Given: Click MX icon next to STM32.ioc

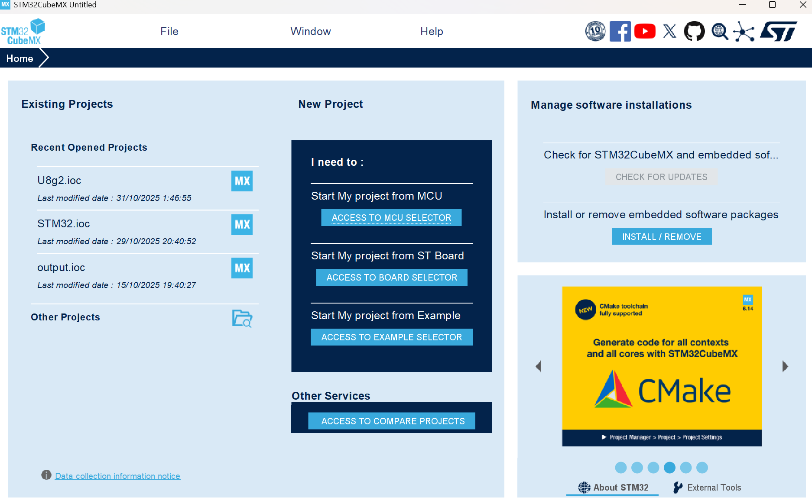Looking at the screenshot, I should click(x=242, y=225).
